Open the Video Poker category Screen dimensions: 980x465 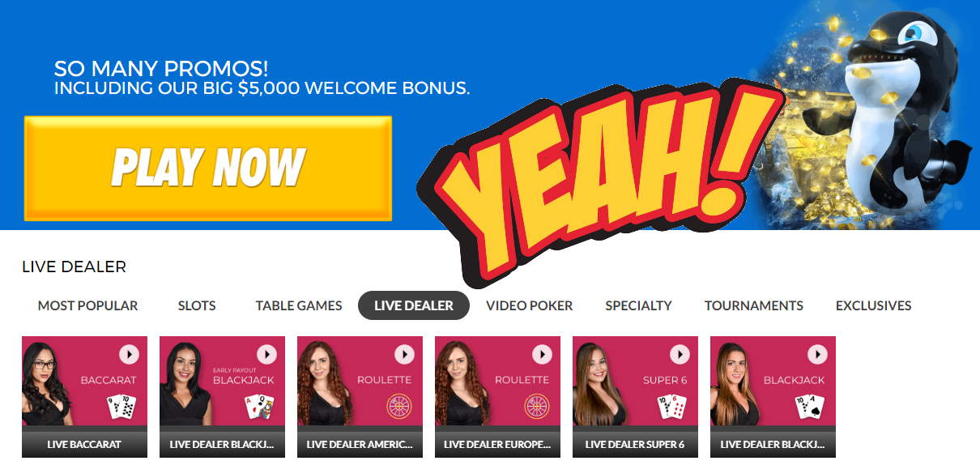pyautogui.click(x=530, y=305)
